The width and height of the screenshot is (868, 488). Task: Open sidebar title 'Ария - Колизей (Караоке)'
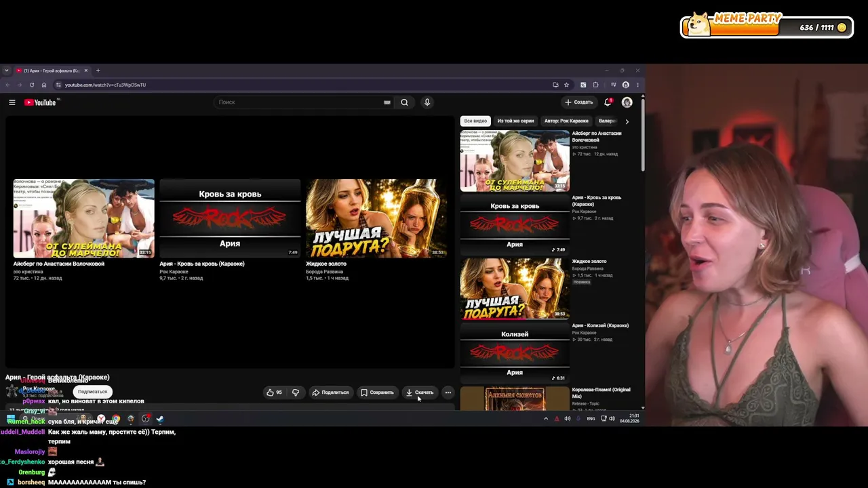(x=600, y=325)
